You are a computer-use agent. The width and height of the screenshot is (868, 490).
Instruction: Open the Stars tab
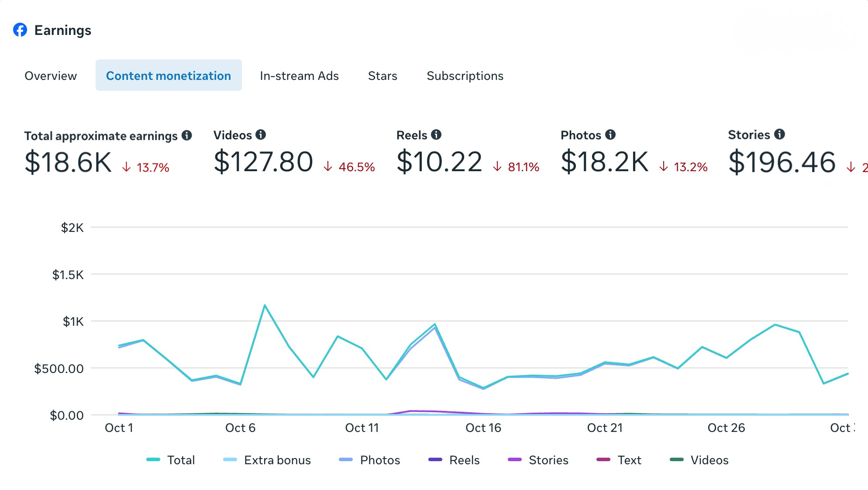pos(382,76)
